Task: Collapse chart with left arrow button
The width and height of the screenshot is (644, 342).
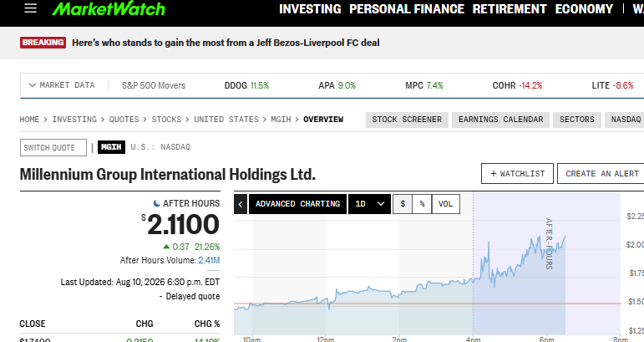Action: pos(241,204)
